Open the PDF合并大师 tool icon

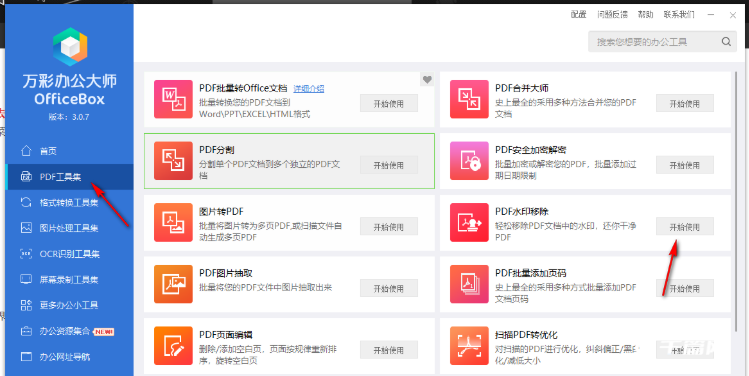pos(469,99)
